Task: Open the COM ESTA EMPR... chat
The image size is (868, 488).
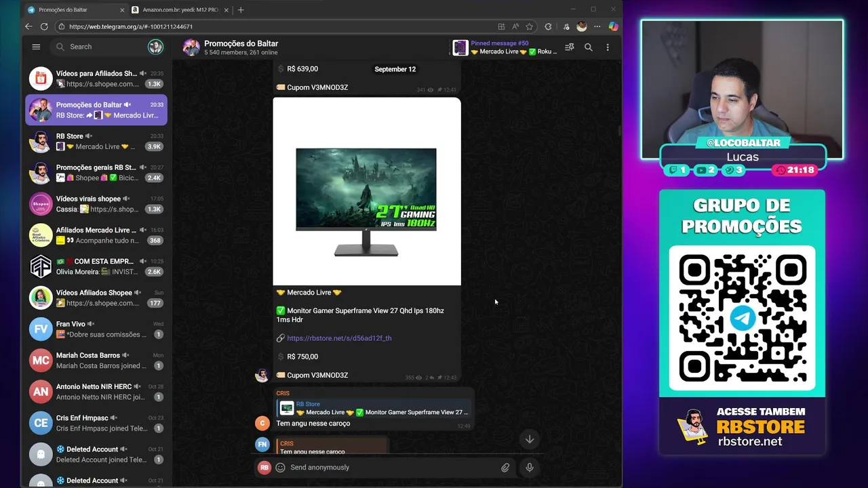Action: coord(96,266)
